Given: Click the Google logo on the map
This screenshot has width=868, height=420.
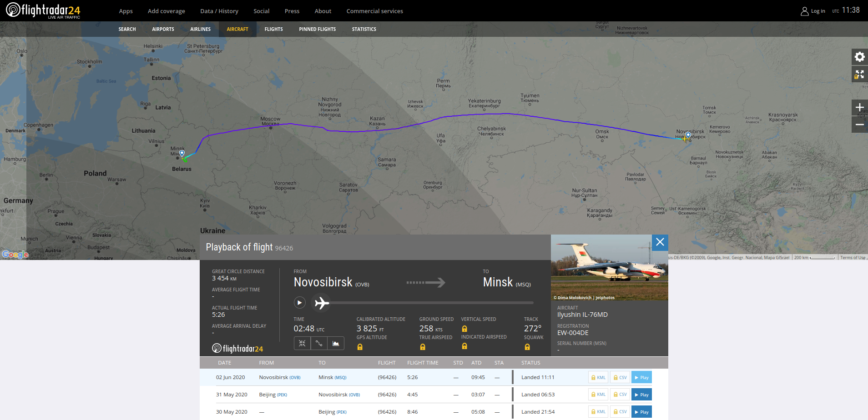Looking at the screenshot, I should (15, 255).
